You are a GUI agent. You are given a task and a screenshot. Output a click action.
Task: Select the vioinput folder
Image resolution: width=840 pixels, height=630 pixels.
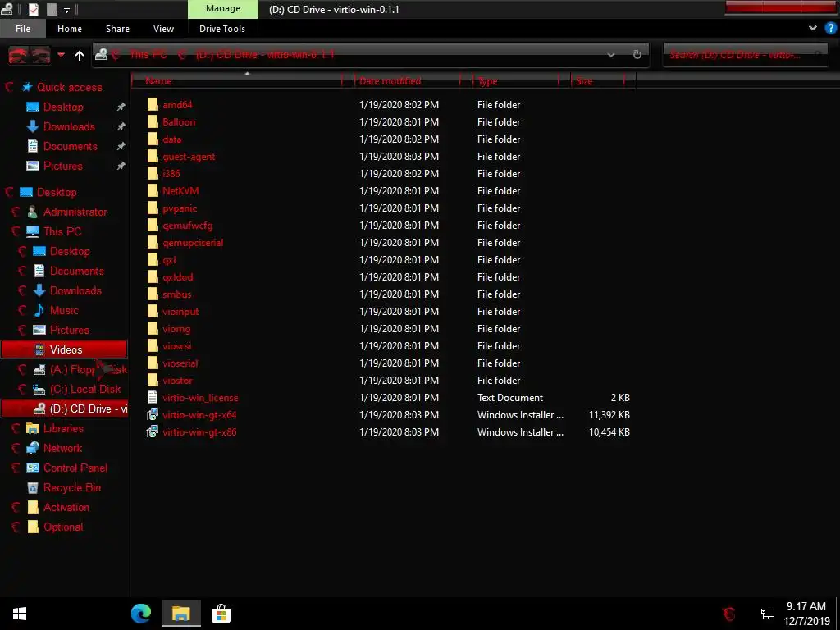tap(180, 311)
